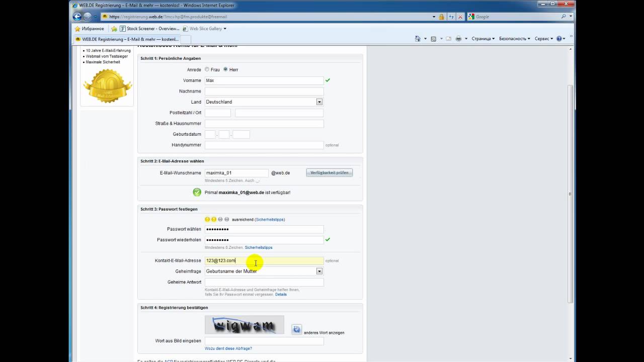The image size is (644, 362).
Task: Click the Help question mark icon
Action: [x=559, y=39]
